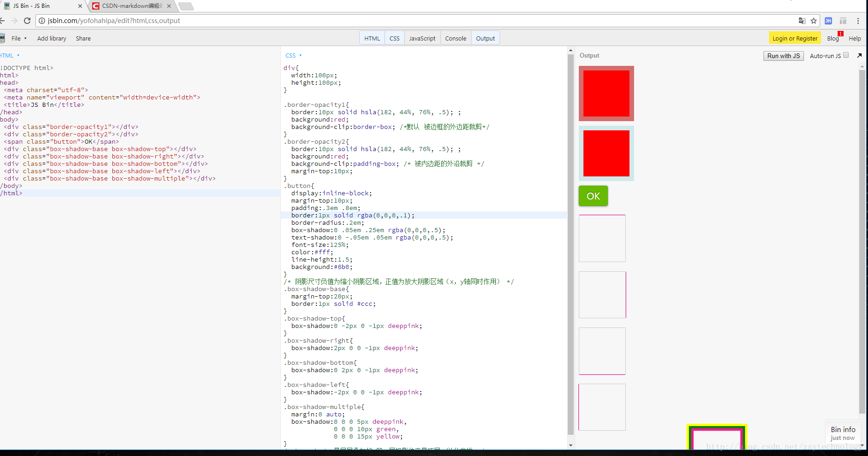
Task: Close the CSDN-markdown browser tab
Action: (x=169, y=6)
